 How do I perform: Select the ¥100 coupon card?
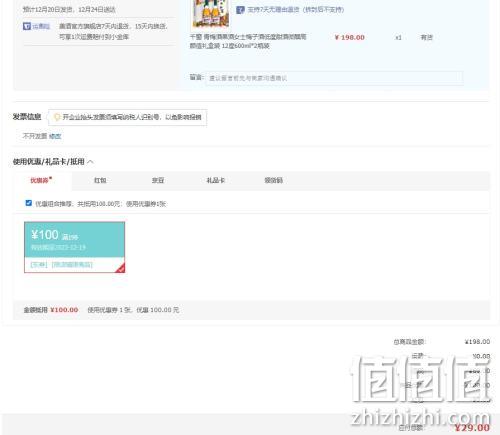point(75,247)
